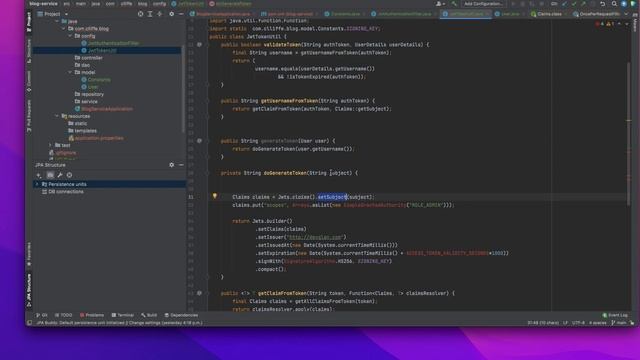
Task: Collapse the java folder in project tree
Action: (57, 21)
